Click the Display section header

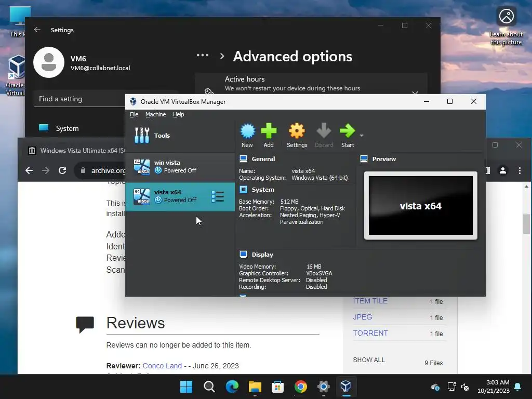pyautogui.click(x=262, y=255)
